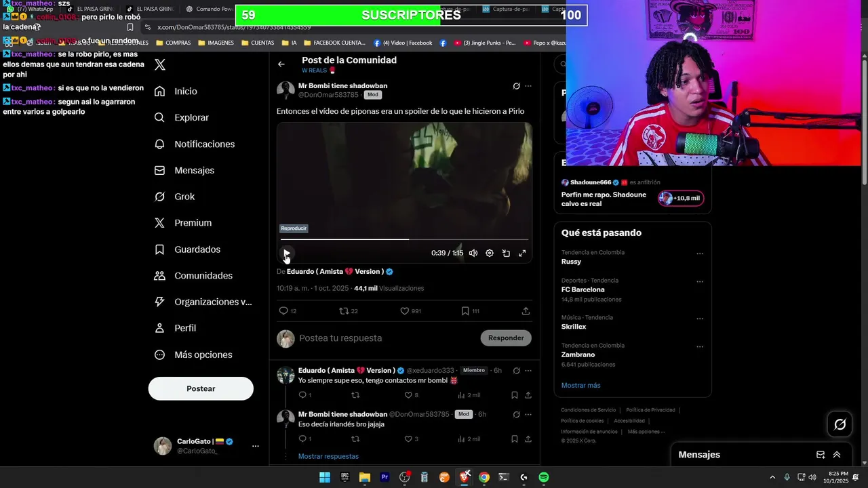This screenshot has width=868, height=488.
Task: Open the video settings gear
Action: coord(490,253)
